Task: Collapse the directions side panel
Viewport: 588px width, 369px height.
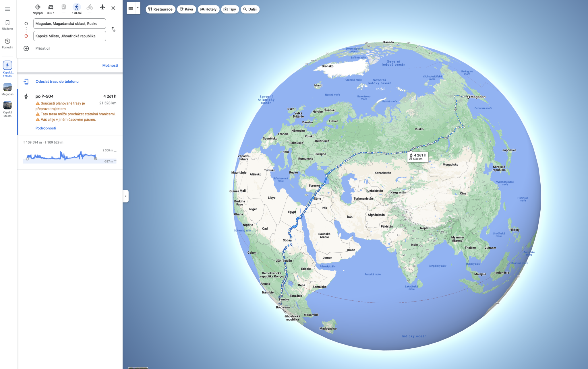Action: point(126,196)
